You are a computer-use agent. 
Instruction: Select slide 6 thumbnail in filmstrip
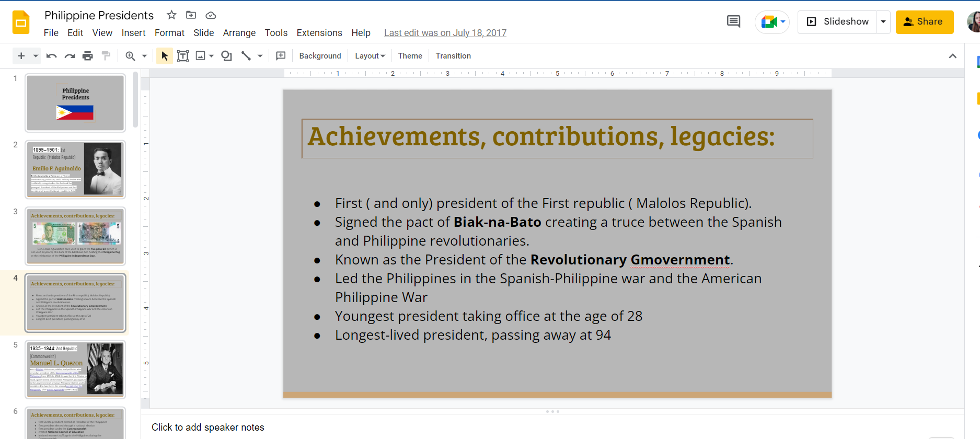point(76,424)
